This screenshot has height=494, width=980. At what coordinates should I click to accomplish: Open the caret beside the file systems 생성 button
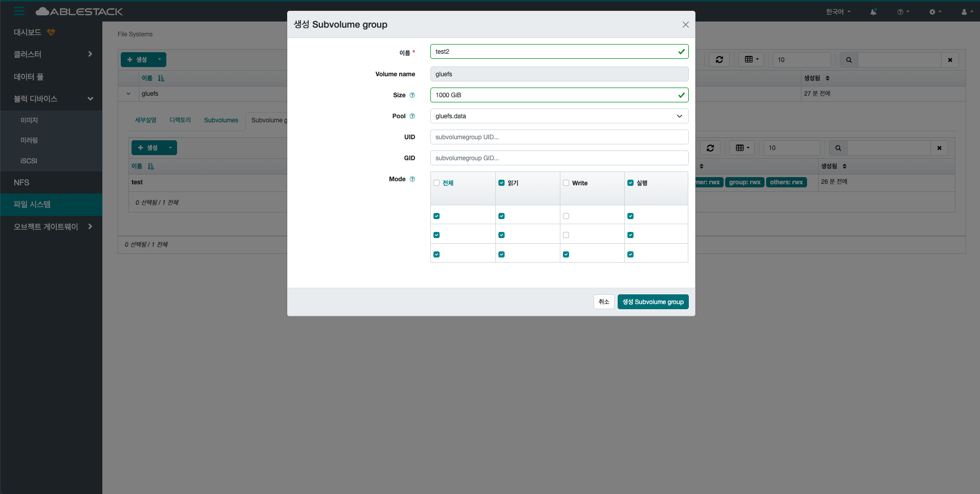(160, 59)
